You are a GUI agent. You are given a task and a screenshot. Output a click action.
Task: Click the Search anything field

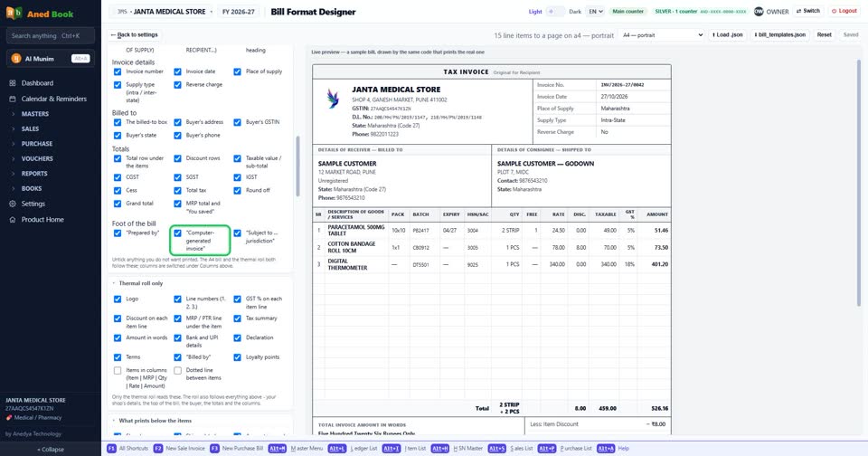[51, 36]
